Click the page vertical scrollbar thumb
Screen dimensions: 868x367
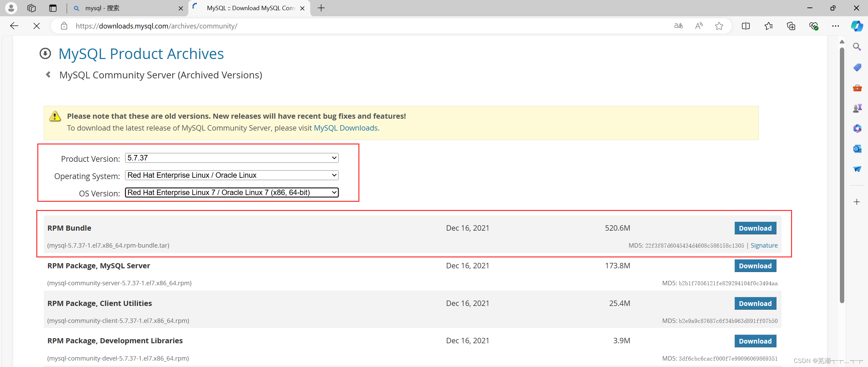coord(842,175)
